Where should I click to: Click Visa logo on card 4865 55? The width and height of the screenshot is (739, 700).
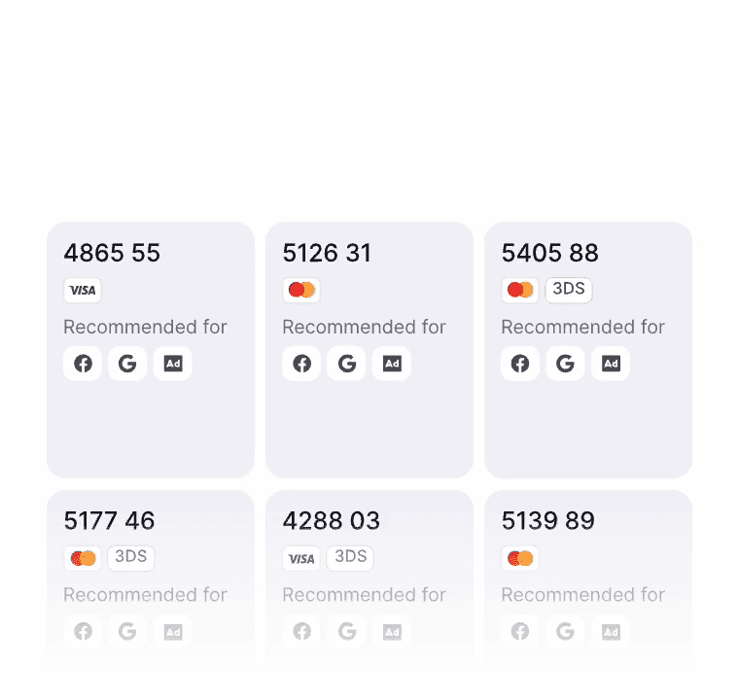[x=83, y=290]
